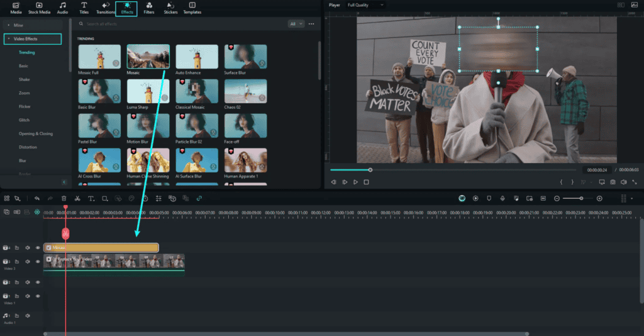Split the clip with the scissors tool
The width and height of the screenshot is (644, 336).
pyautogui.click(x=77, y=198)
